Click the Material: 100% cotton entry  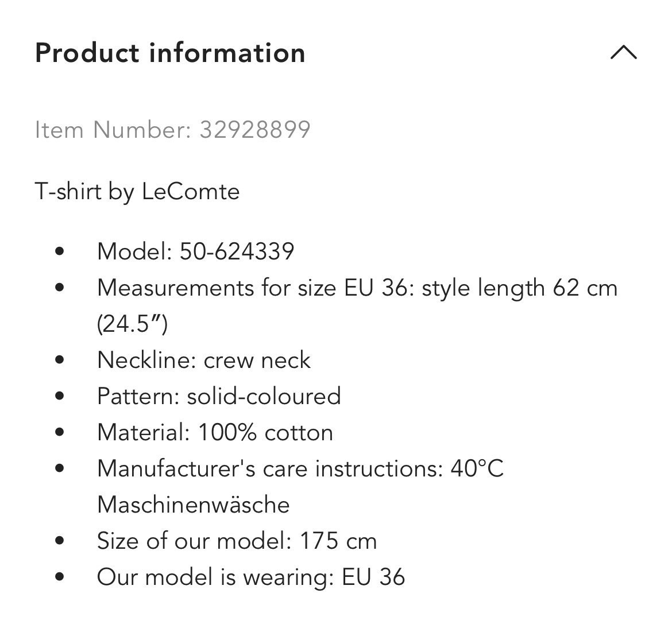tap(215, 433)
